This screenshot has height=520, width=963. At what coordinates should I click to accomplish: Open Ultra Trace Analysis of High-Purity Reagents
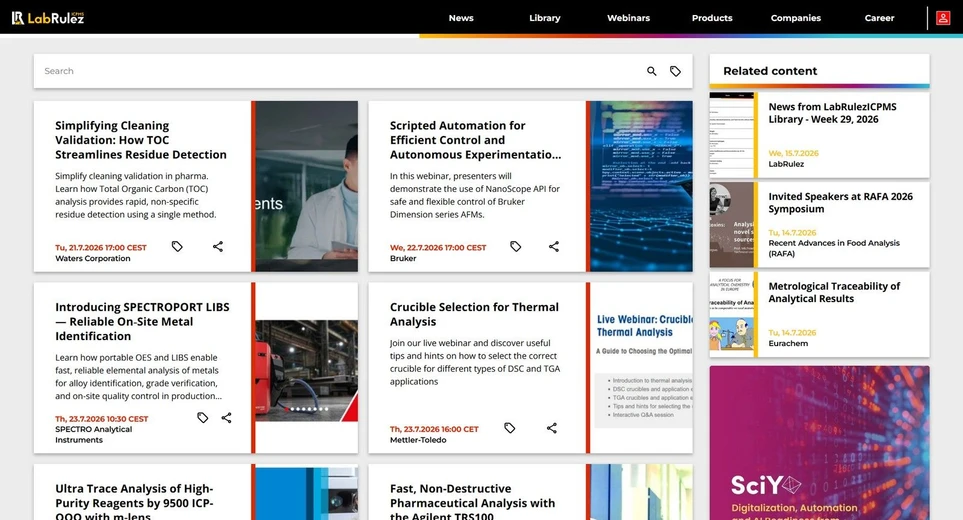134,502
